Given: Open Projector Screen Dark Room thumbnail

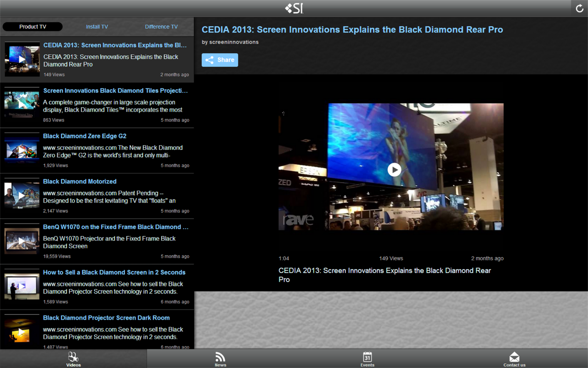Looking at the screenshot, I should pos(22,332).
